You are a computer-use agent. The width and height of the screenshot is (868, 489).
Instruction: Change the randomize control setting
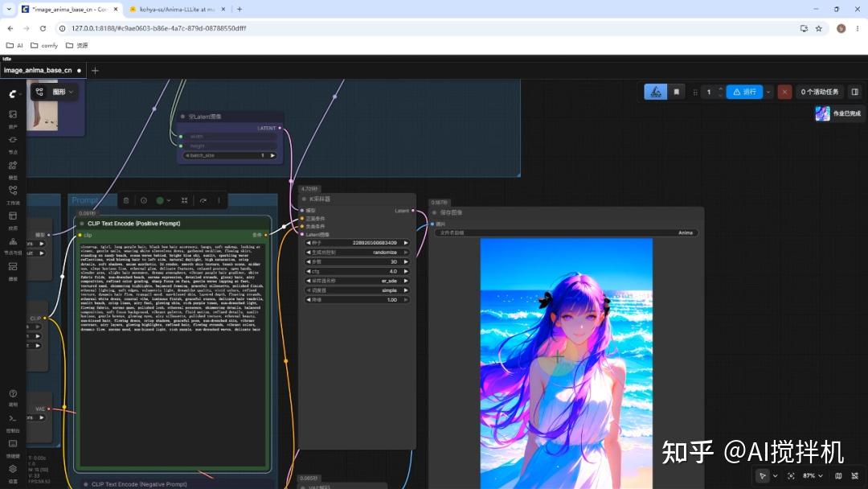[x=357, y=252]
